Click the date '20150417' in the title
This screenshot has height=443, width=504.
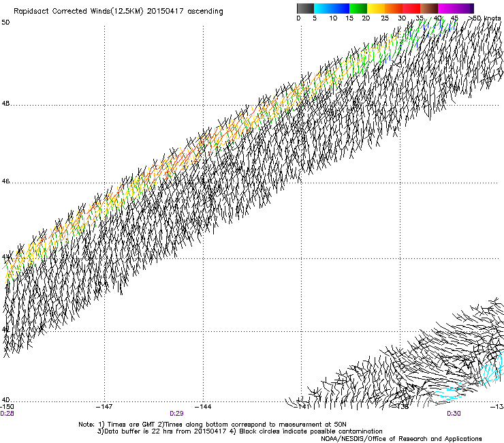[x=166, y=12]
